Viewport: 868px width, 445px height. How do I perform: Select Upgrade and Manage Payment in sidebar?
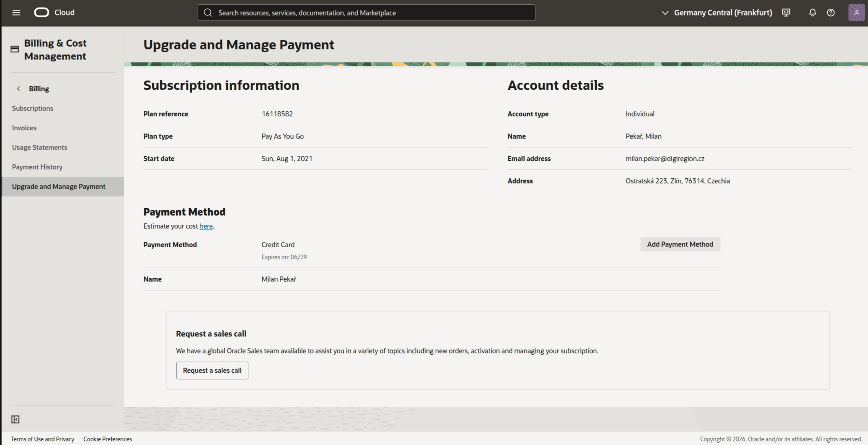pyautogui.click(x=63, y=187)
